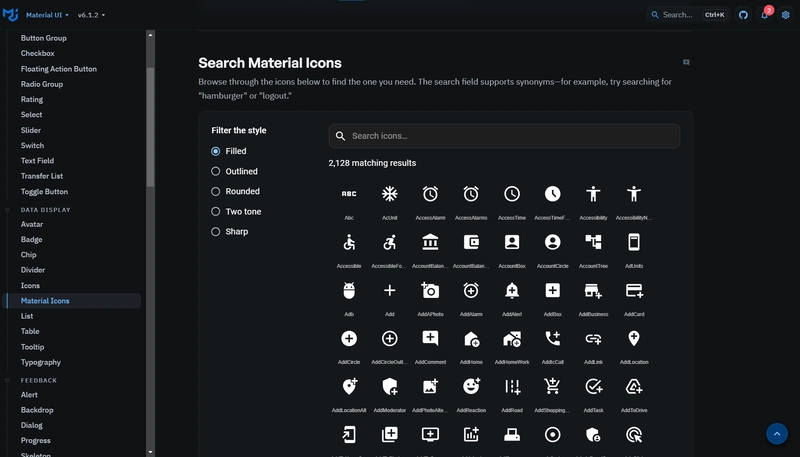Select the Adb android icon
800x457 pixels.
349,290
